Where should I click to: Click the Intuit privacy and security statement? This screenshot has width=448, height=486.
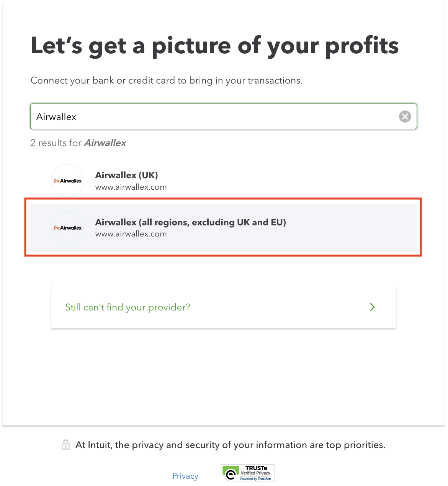pyautogui.click(x=230, y=445)
